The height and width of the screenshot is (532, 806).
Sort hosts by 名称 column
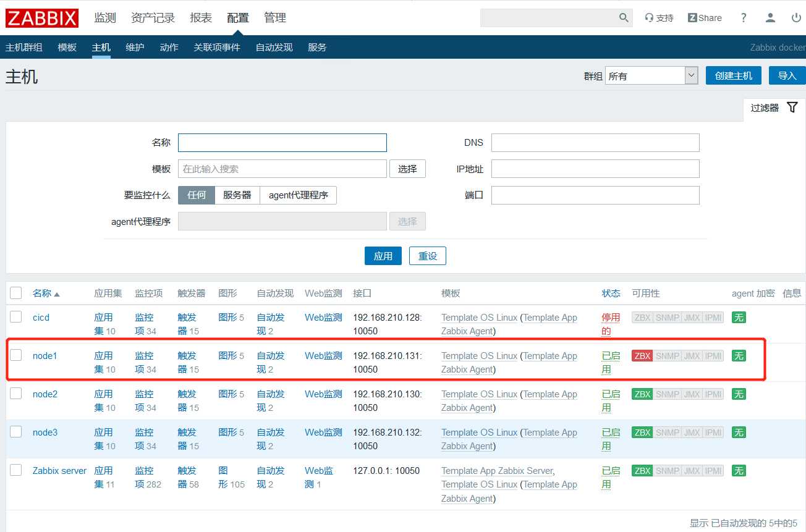pos(46,293)
